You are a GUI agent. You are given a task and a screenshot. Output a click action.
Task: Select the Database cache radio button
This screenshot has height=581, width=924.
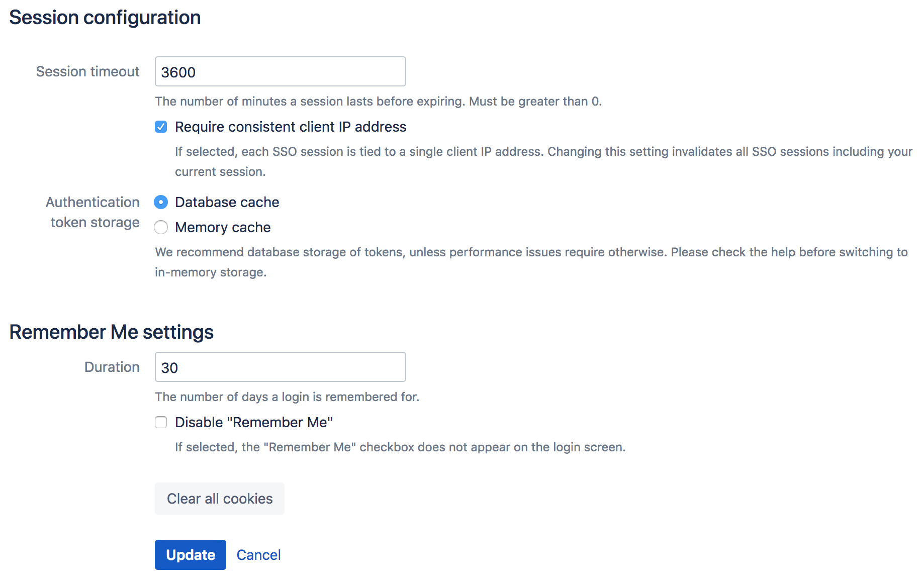click(161, 202)
